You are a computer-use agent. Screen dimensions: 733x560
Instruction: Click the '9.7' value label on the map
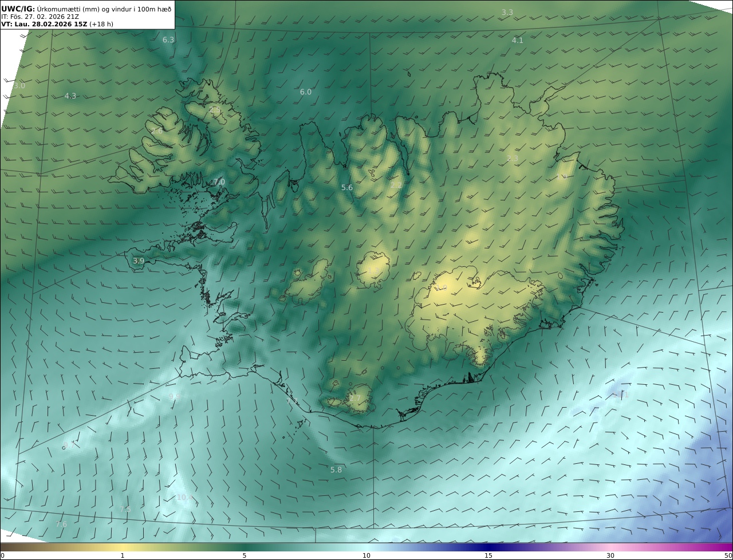point(69,445)
